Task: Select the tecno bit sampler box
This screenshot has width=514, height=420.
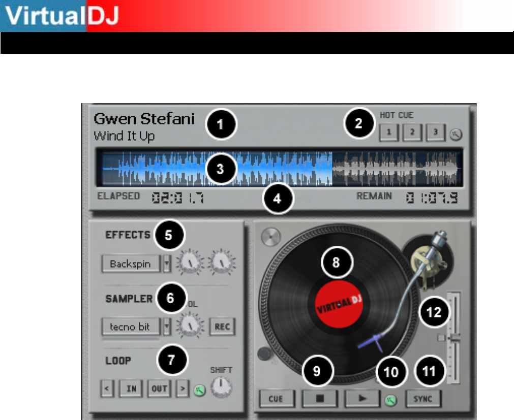Action: (131, 327)
